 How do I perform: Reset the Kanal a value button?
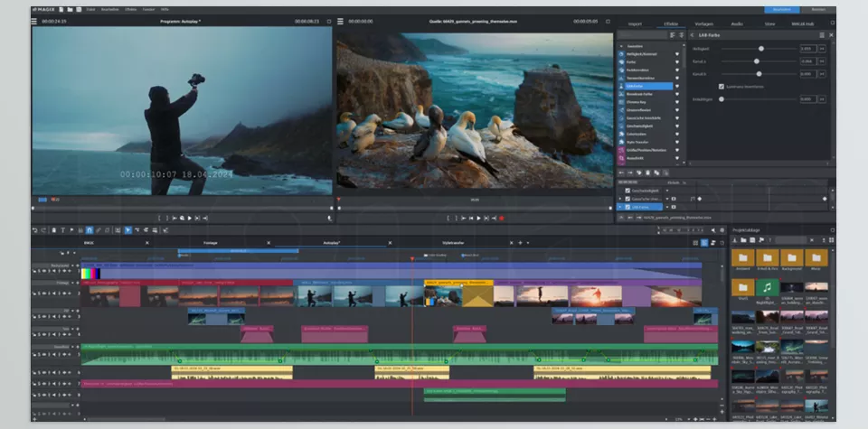[x=822, y=61]
